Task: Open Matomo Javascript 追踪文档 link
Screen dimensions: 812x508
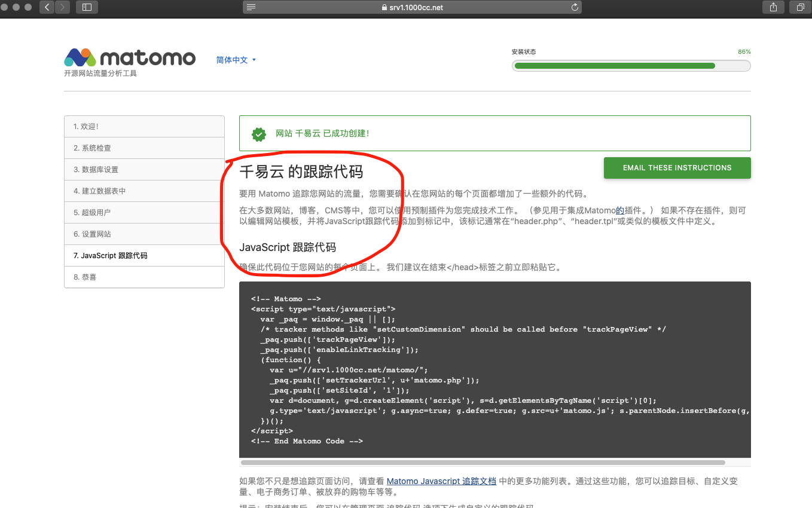Action: click(x=441, y=481)
